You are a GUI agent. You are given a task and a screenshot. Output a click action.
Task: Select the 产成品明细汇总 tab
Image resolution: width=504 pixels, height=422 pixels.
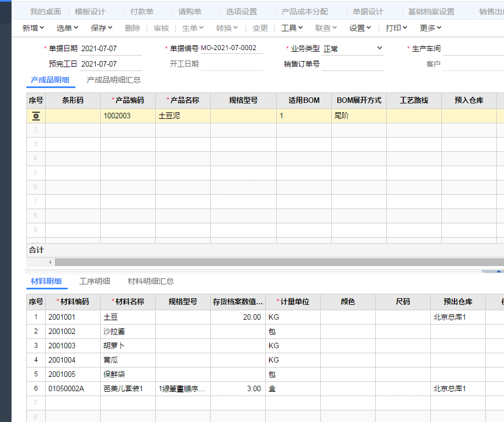click(114, 80)
